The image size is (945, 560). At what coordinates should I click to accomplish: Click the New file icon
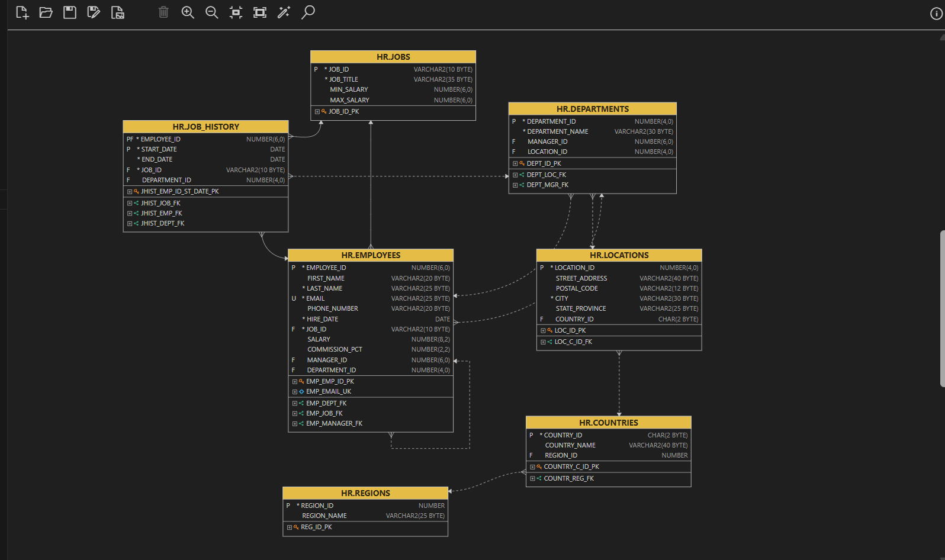[x=22, y=12]
